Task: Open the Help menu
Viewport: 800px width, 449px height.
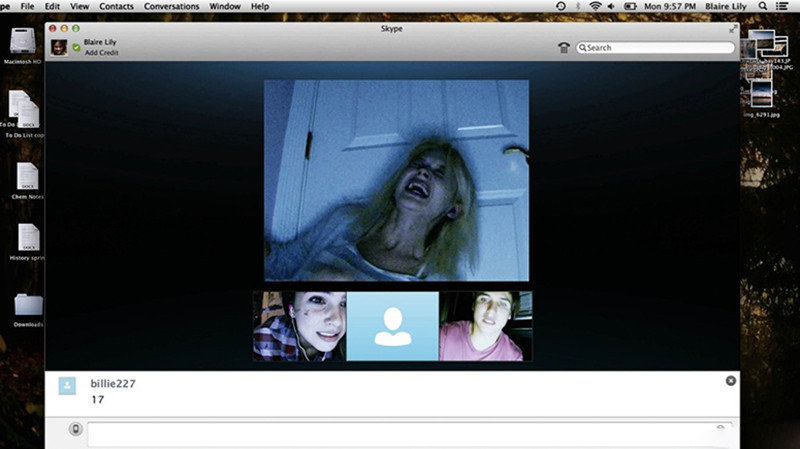Action: point(260,6)
